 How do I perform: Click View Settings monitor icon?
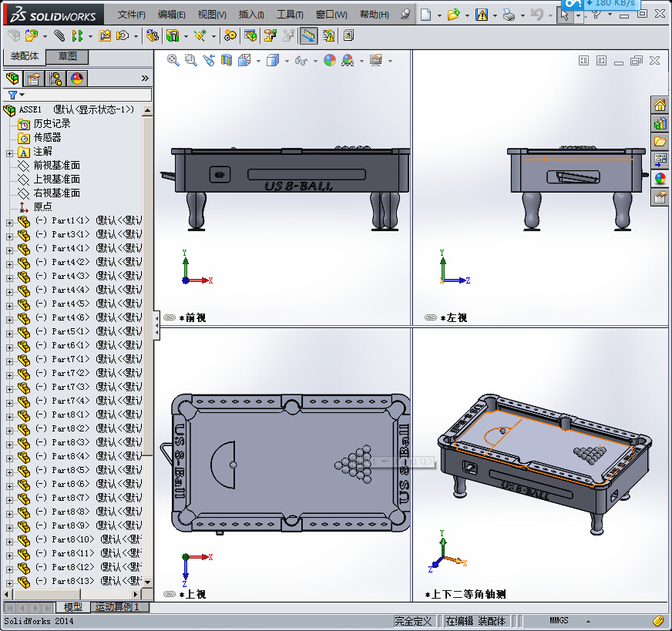pyautogui.click(x=376, y=60)
